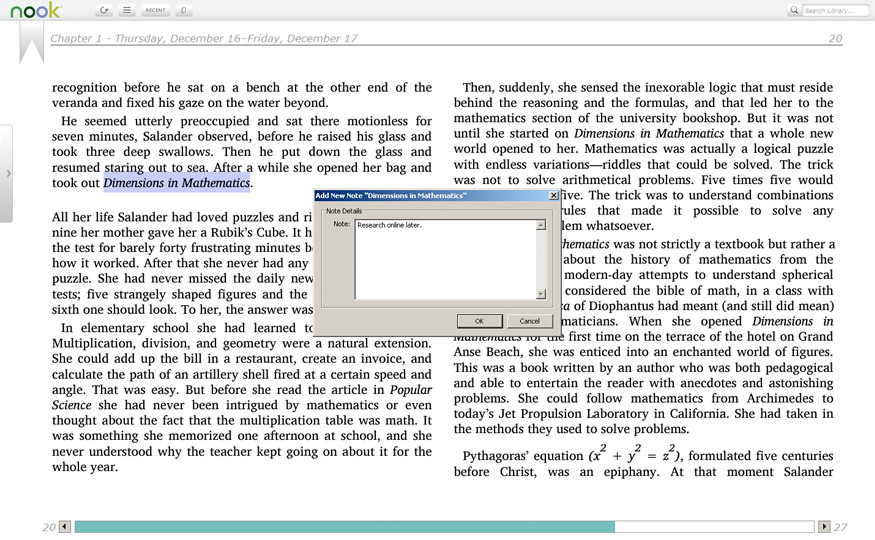Screen dimensions: 875x540
Task: Click the note box scroll up arrow
Action: 541,225
